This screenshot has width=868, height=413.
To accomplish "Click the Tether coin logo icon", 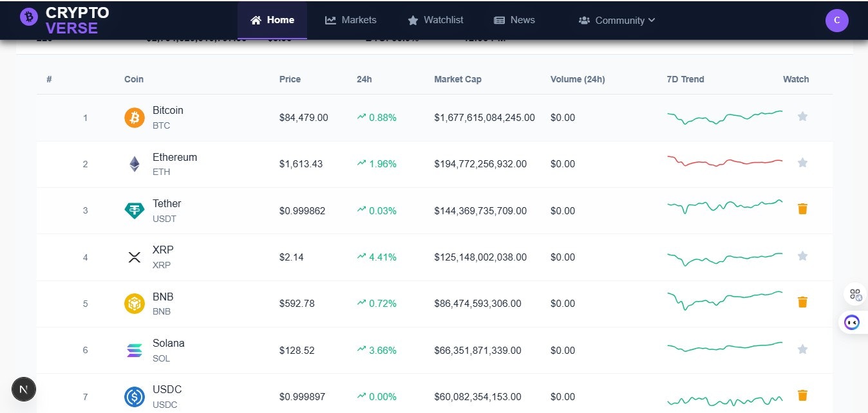I will [135, 210].
